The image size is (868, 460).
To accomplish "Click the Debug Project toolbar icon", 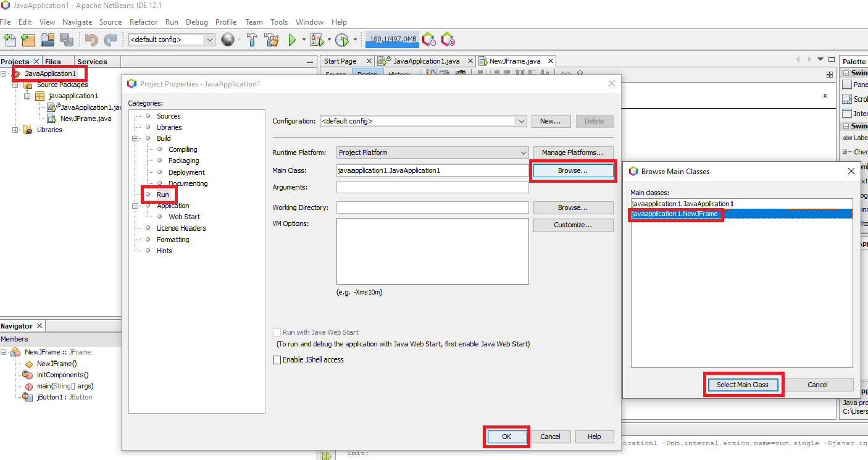I will point(317,40).
